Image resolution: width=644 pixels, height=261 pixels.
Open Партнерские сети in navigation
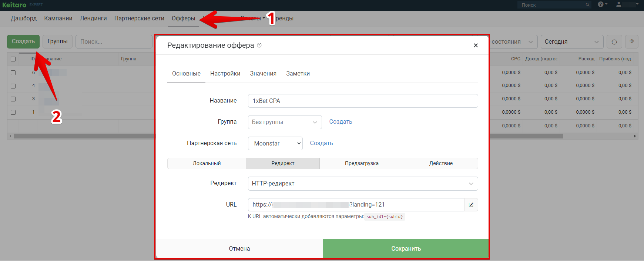pyautogui.click(x=139, y=19)
